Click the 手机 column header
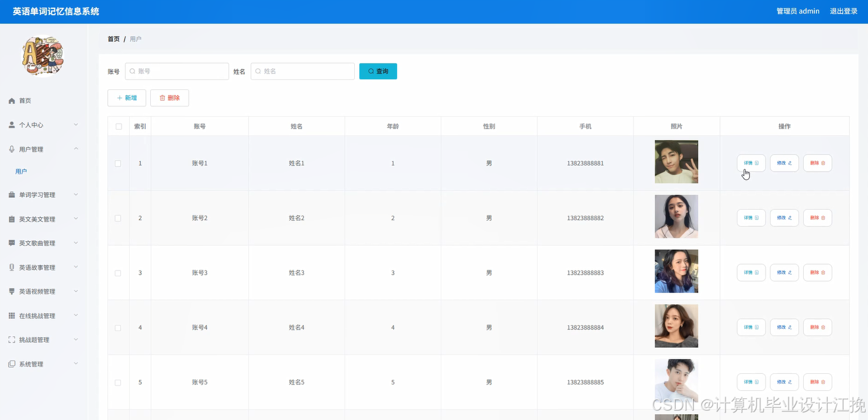 click(x=585, y=126)
